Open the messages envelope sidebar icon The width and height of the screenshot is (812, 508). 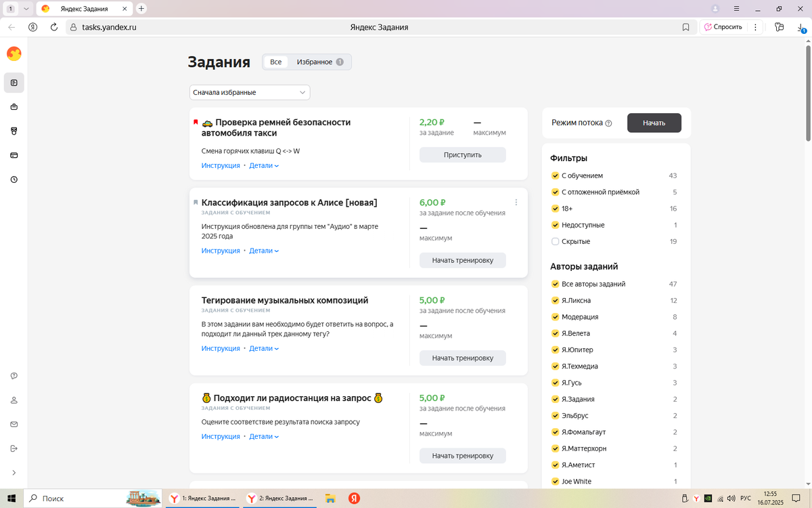click(x=14, y=424)
